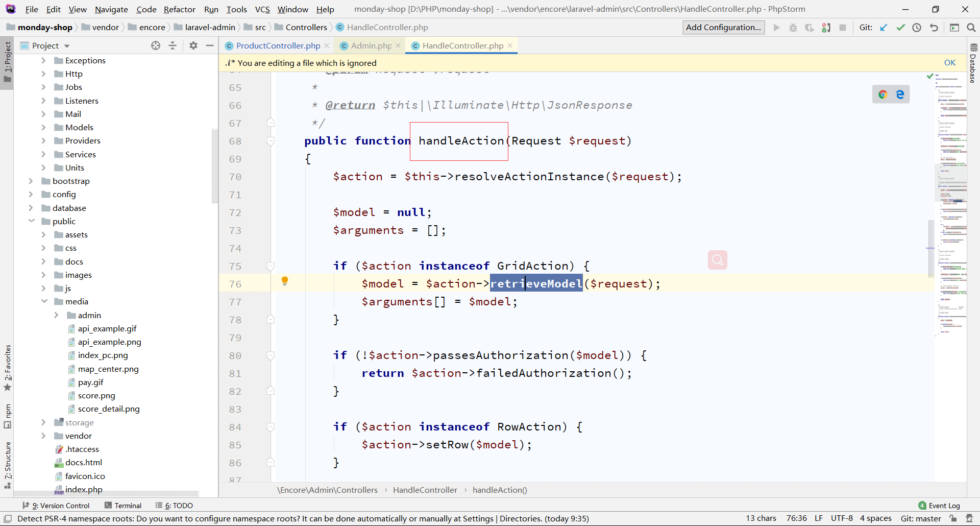Click the tool windows toggle icon bottom-left

pos(7,518)
